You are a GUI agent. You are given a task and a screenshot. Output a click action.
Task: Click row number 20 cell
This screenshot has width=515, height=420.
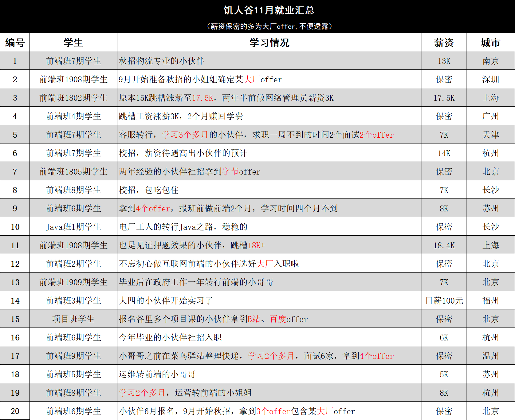pyautogui.click(x=15, y=411)
